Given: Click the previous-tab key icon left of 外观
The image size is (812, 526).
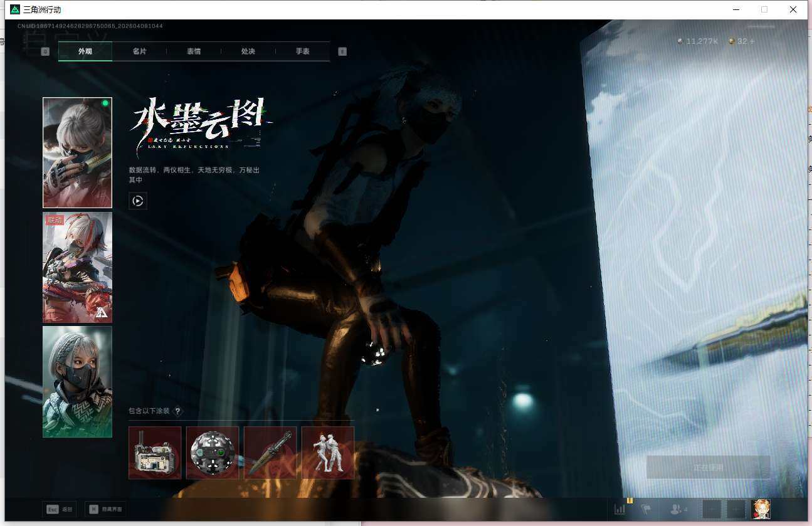Looking at the screenshot, I should tap(45, 51).
